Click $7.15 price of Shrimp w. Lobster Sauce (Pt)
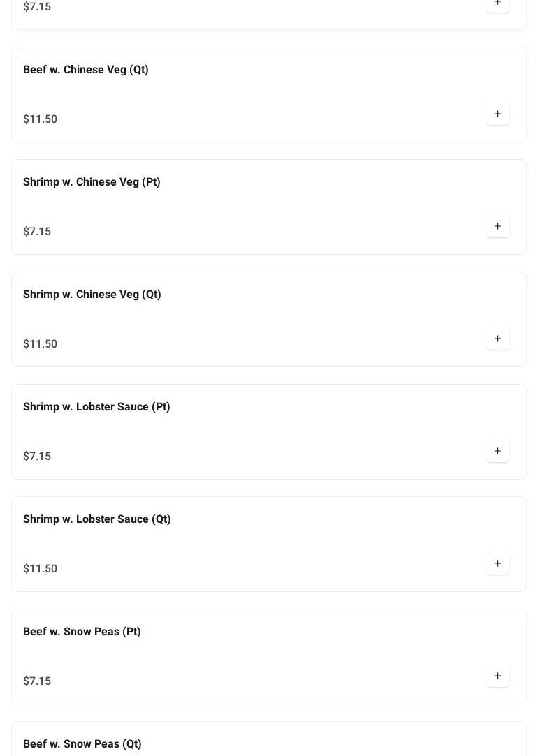This screenshot has height=756, width=538. 37,457
